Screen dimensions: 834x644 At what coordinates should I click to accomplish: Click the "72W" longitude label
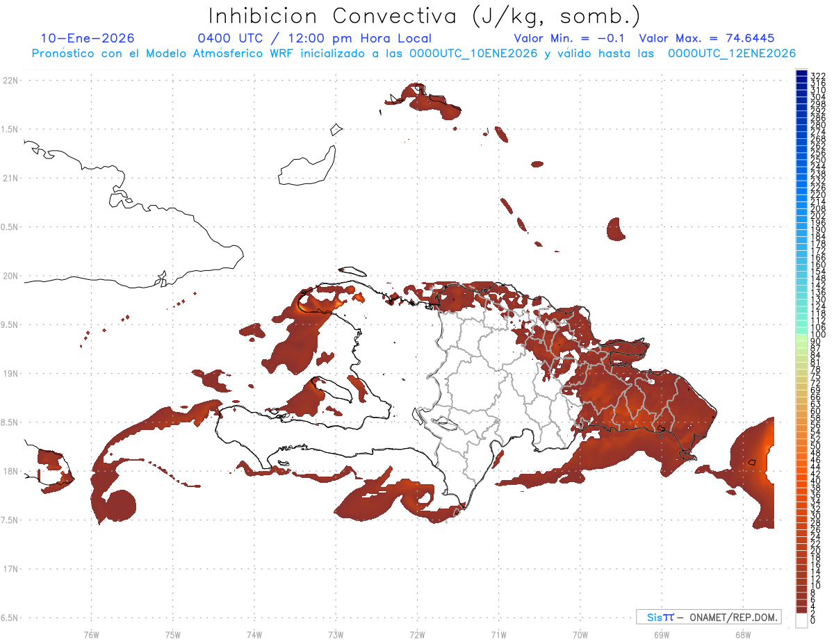(417, 634)
